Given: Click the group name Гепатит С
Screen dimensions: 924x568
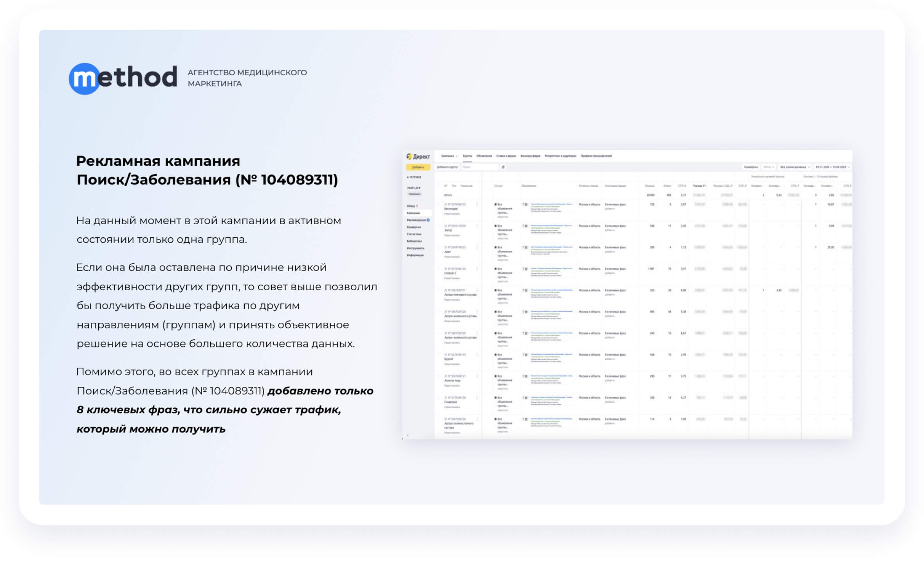Looking at the screenshot, I should coord(450,273).
